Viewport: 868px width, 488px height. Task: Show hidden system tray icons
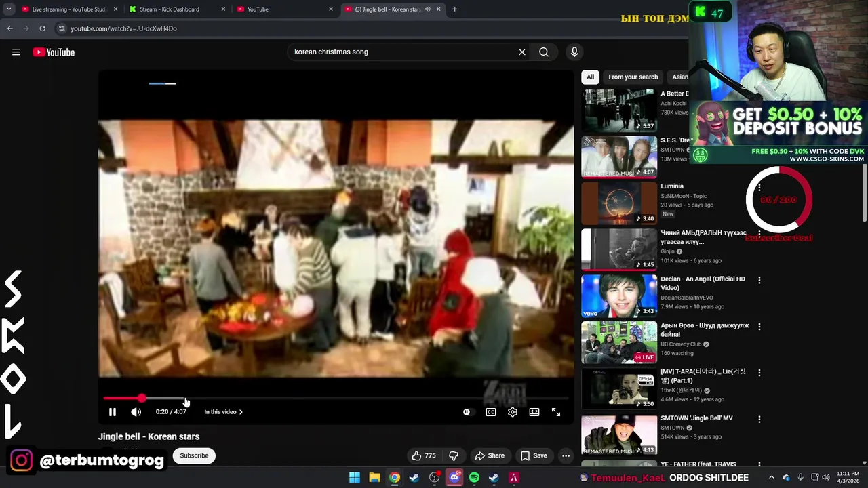[x=771, y=478]
